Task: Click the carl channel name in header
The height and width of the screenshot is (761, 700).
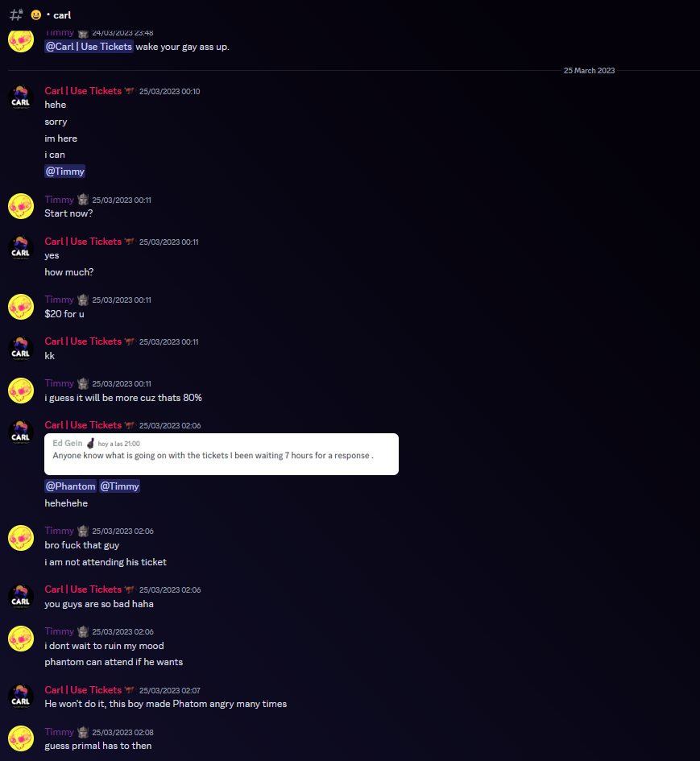Action: 62,15
